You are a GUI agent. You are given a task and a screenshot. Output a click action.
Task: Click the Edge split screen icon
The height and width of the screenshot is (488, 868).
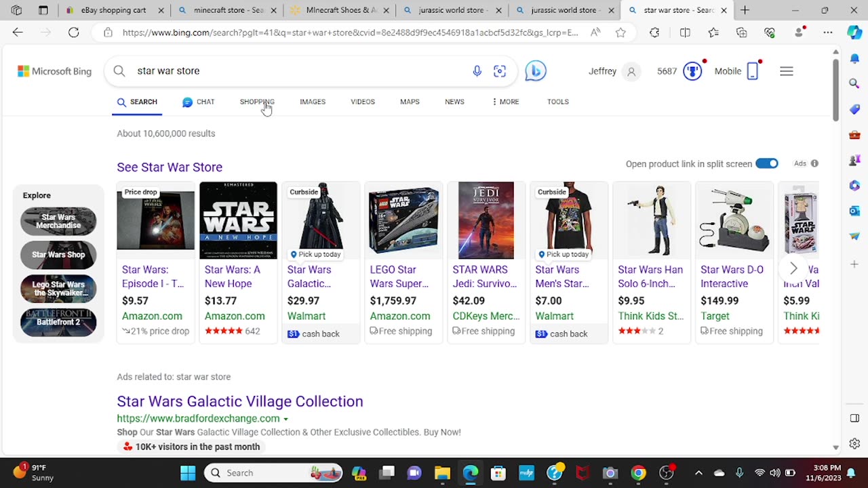coord(685,32)
